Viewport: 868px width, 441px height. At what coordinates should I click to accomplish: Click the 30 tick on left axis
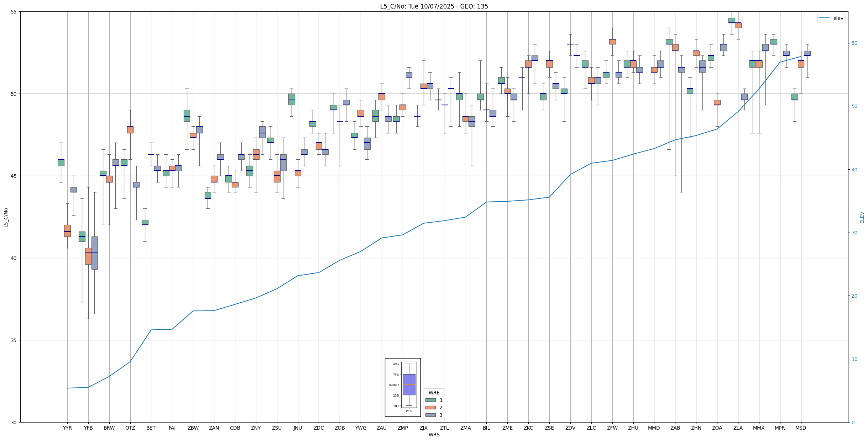click(x=14, y=423)
